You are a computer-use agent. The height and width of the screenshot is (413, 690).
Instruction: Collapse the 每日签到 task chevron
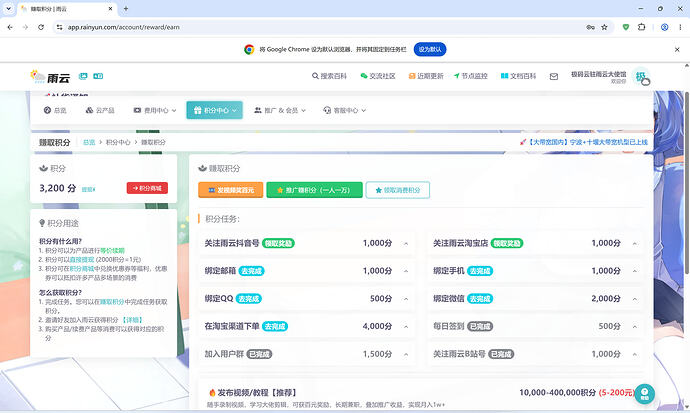pyautogui.click(x=635, y=327)
